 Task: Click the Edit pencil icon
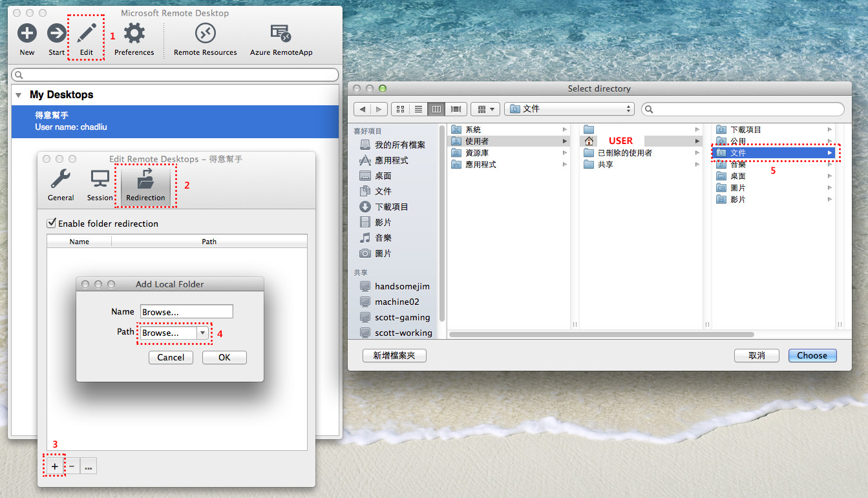(x=87, y=34)
